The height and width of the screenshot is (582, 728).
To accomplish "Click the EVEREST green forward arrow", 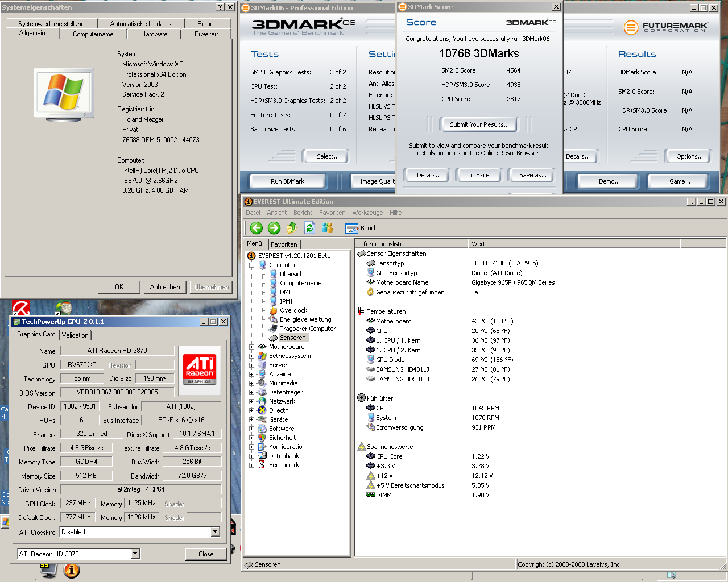I will click(274, 228).
